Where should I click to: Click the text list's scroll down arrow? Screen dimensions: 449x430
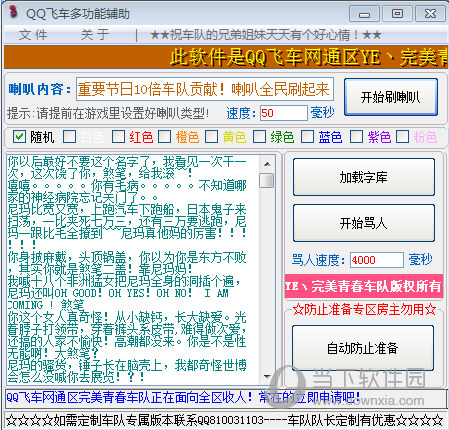point(267,377)
